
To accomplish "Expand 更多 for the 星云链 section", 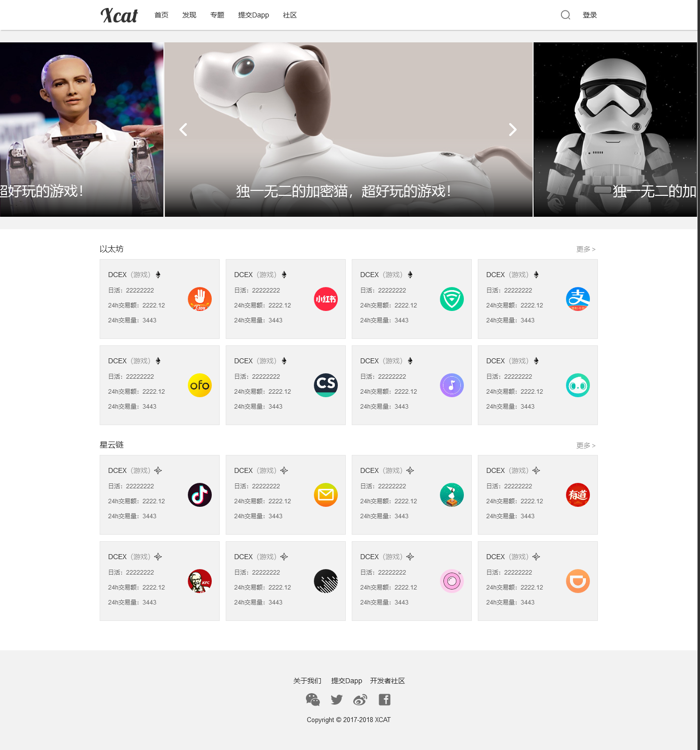I will 586,446.
